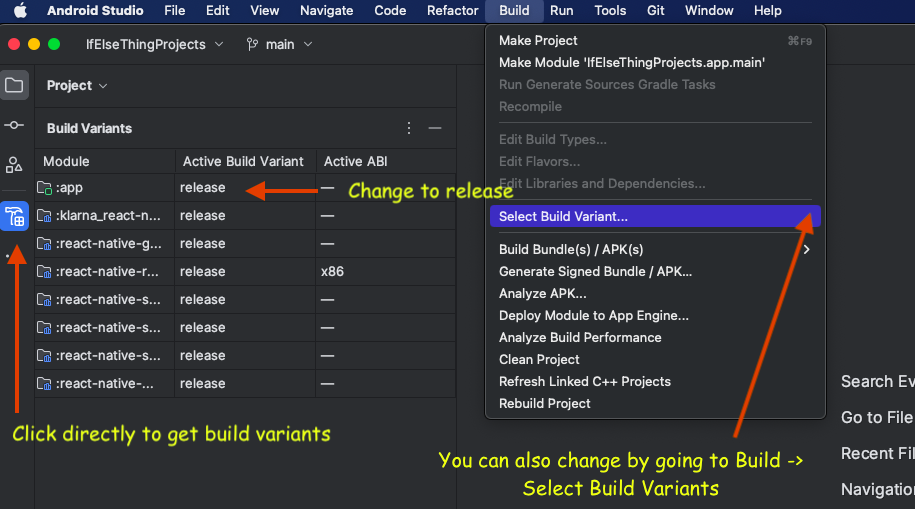The image size is (915, 509).
Task: Choose Analyze Build Performance
Action: [655, 338]
